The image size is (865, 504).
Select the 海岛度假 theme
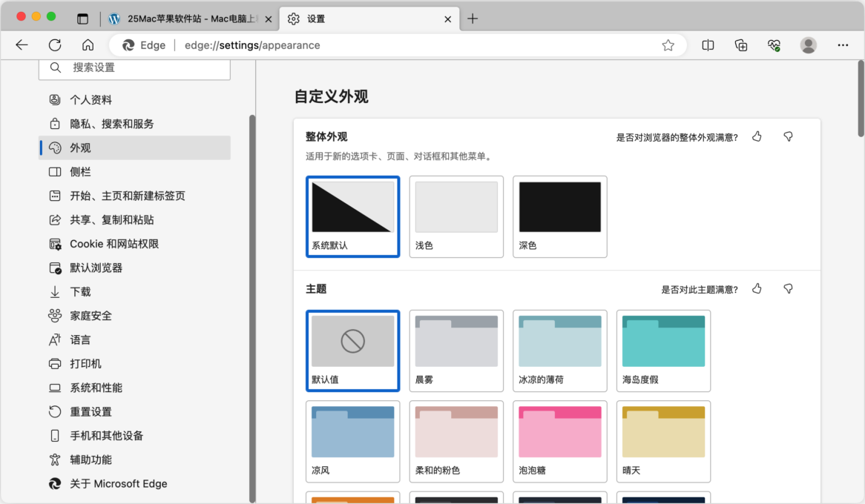point(664,351)
